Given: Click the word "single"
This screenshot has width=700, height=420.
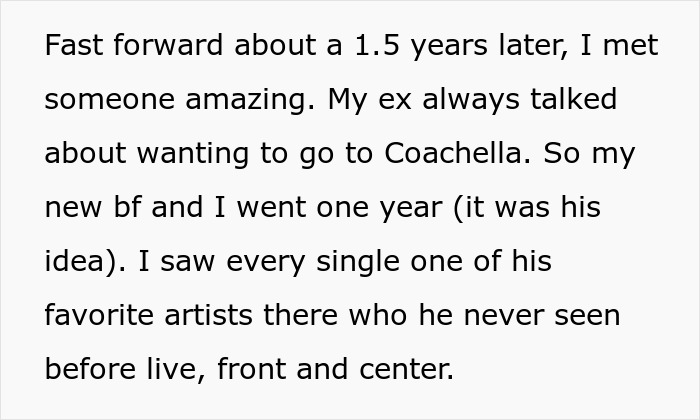Looking at the screenshot, I should click(358, 262).
